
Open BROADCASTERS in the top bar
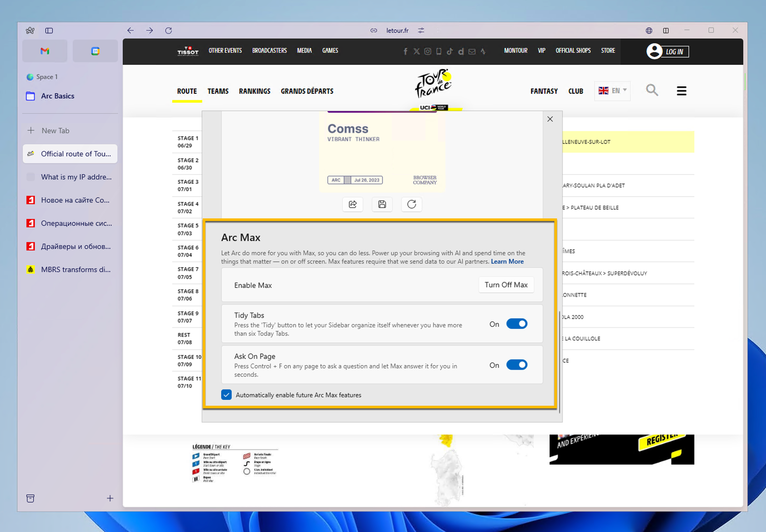[x=270, y=51]
